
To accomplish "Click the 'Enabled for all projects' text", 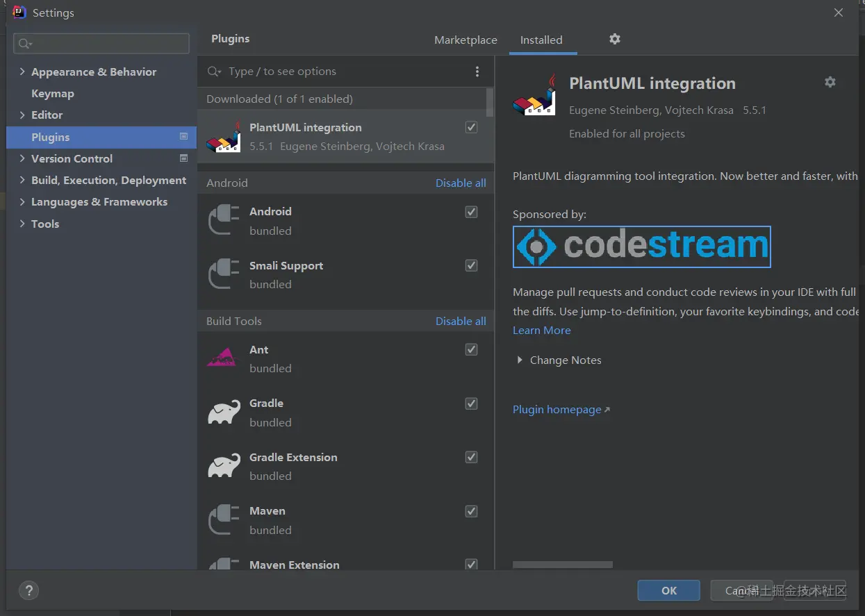I will click(x=627, y=133).
